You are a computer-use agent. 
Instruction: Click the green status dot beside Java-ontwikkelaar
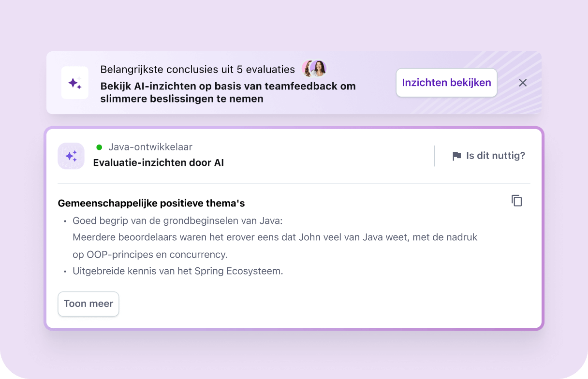pyautogui.click(x=99, y=147)
